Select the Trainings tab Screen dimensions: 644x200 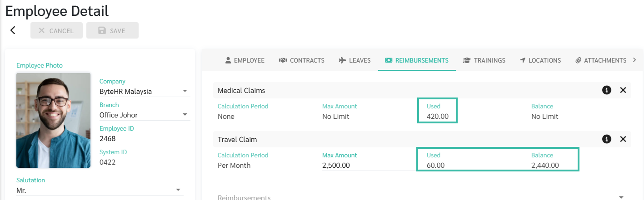pos(484,60)
